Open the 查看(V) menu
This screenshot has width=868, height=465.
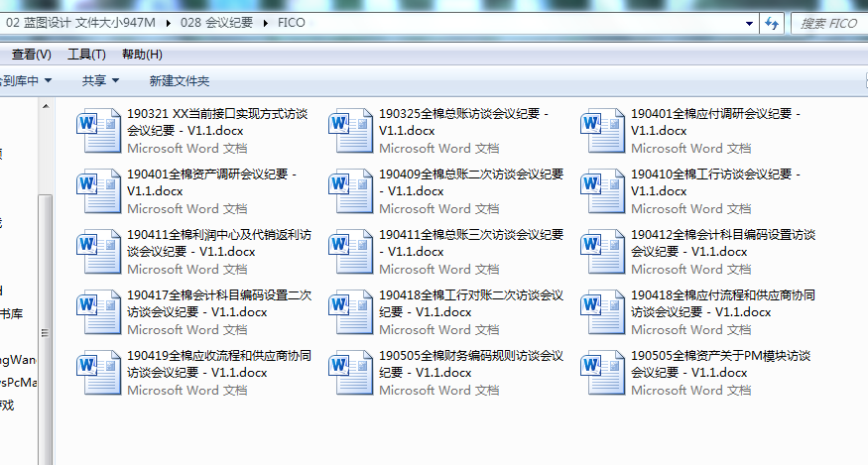tap(31, 54)
